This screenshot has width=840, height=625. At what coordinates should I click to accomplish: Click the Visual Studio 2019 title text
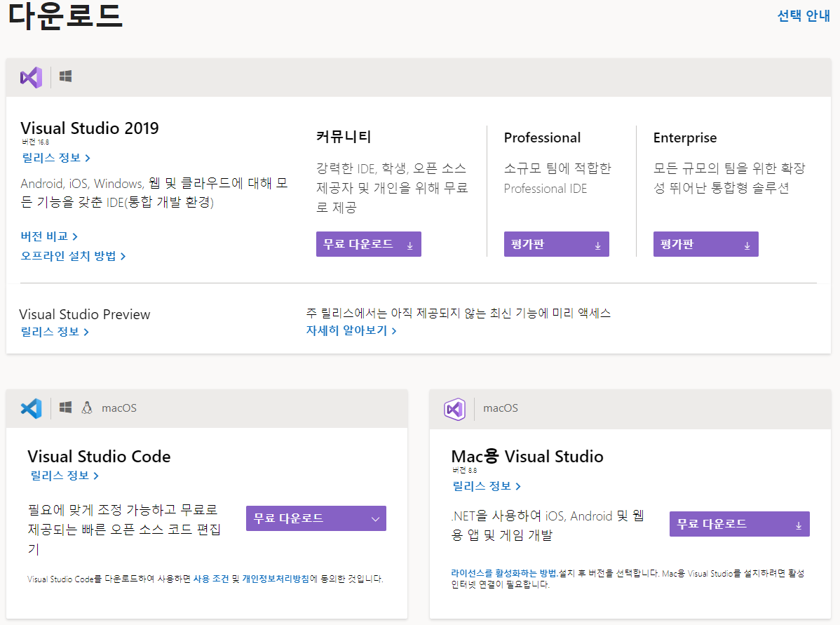tap(90, 128)
